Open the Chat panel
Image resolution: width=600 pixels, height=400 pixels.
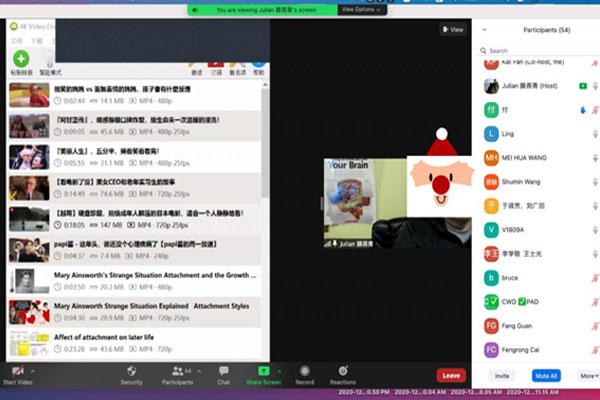click(223, 376)
